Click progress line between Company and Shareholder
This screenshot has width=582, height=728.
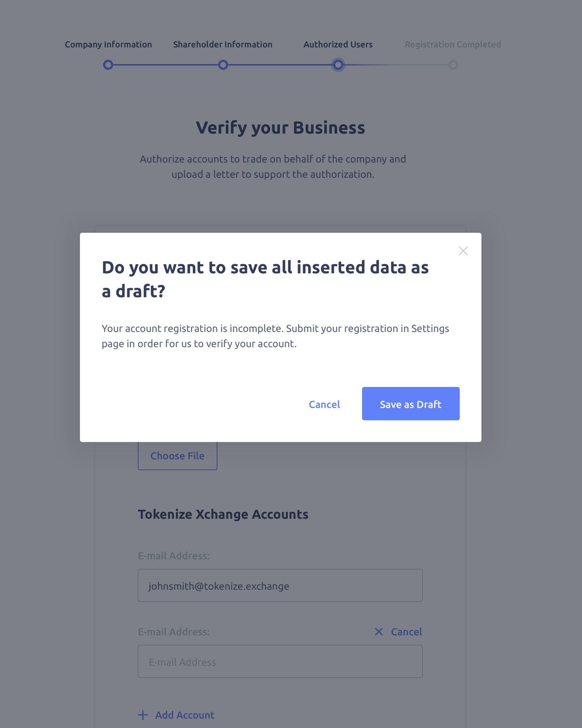pyautogui.click(x=166, y=65)
